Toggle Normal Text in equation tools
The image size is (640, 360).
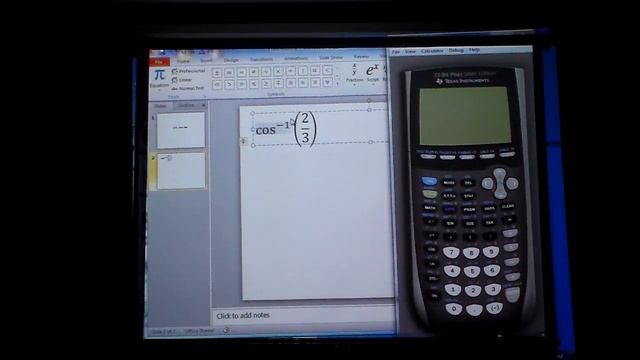pos(187,88)
